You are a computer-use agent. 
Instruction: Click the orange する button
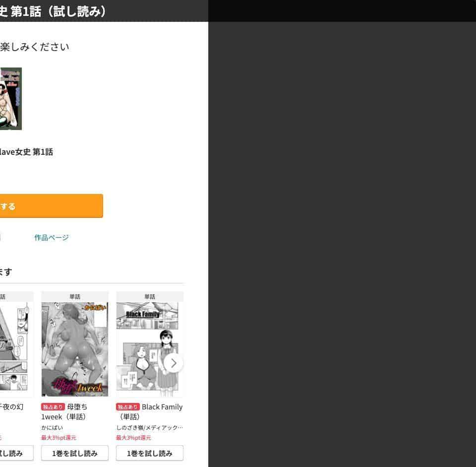click(x=51, y=206)
